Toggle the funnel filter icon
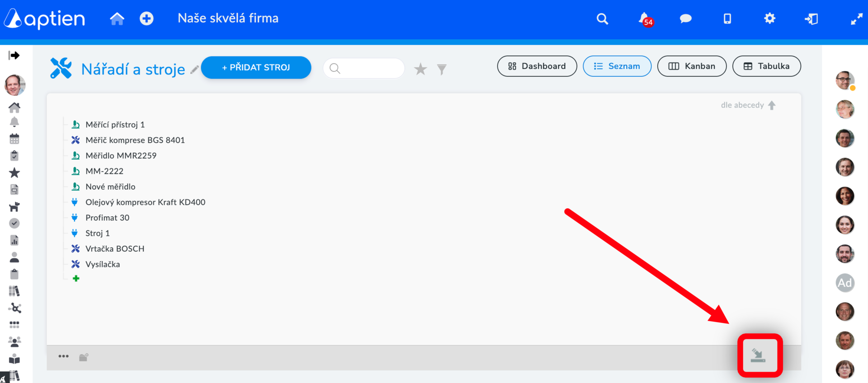Image resolution: width=868 pixels, height=383 pixels. (442, 69)
